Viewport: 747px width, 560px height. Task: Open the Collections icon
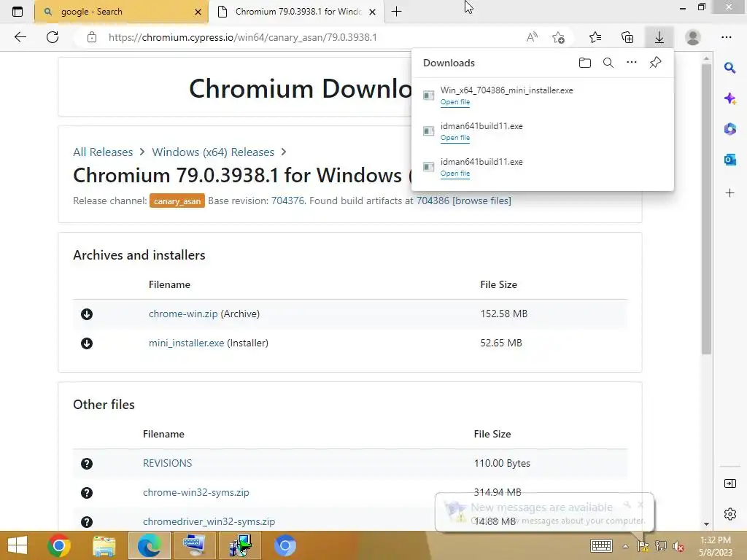(x=627, y=37)
